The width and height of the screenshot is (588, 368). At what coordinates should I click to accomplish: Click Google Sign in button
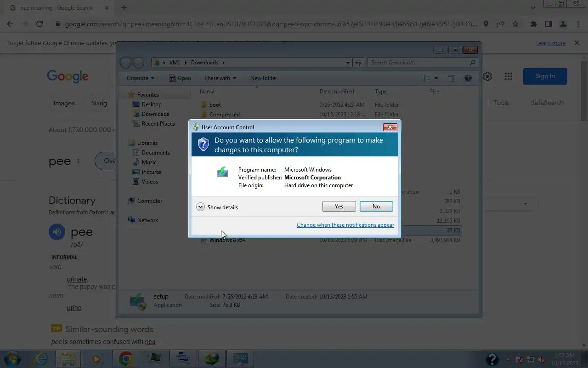[x=545, y=76]
